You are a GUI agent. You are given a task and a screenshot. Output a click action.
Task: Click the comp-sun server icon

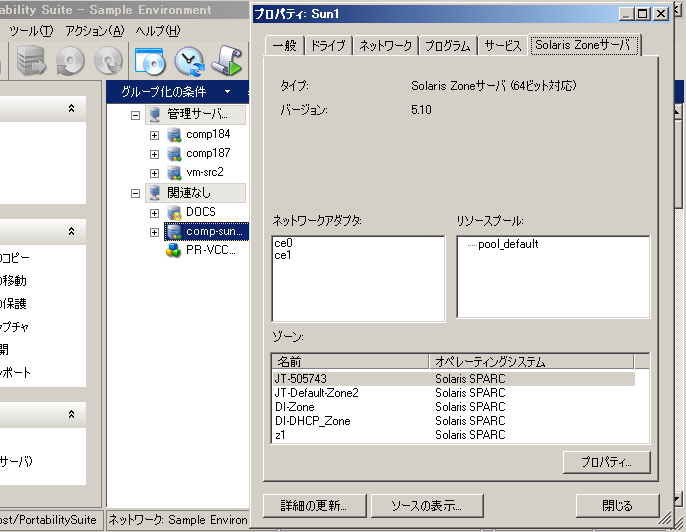[174, 231]
